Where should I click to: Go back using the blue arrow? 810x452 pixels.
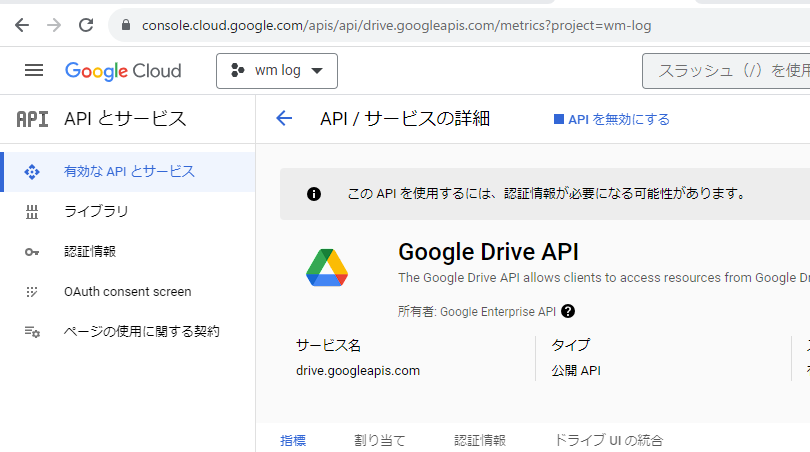click(x=284, y=119)
